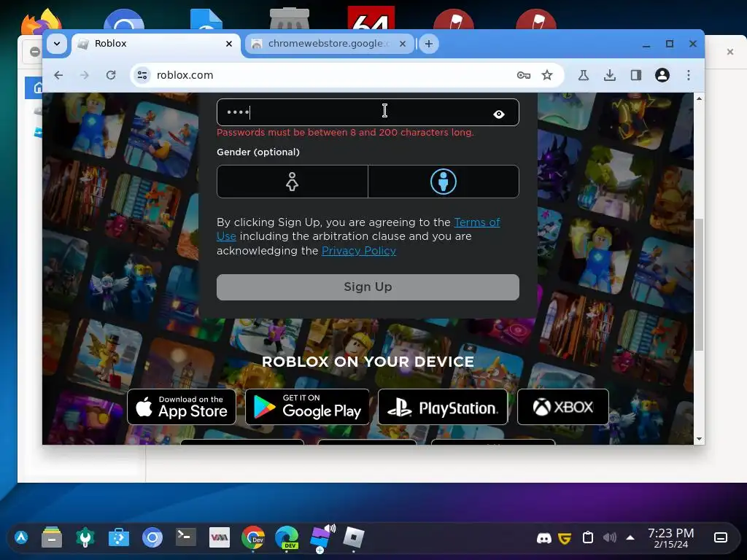Viewport: 747px width, 560px height.
Task: Click the page scroll-up arrow
Action: [699, 98]
